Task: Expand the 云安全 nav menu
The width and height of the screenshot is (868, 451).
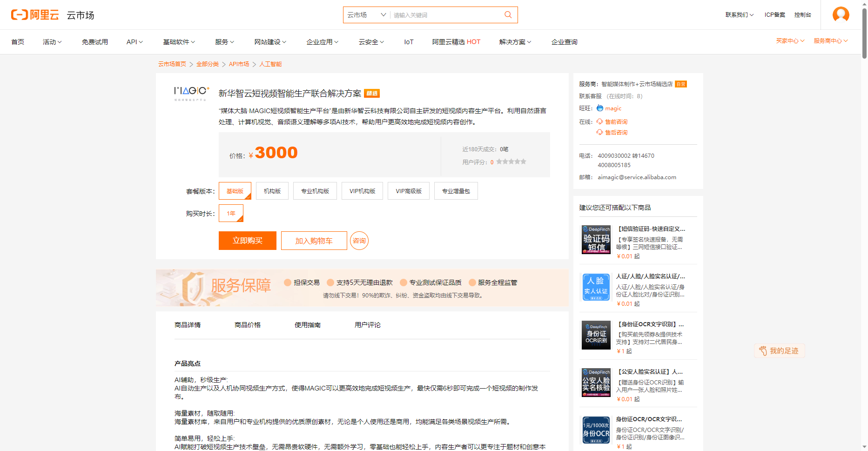Action: [371, 42]
